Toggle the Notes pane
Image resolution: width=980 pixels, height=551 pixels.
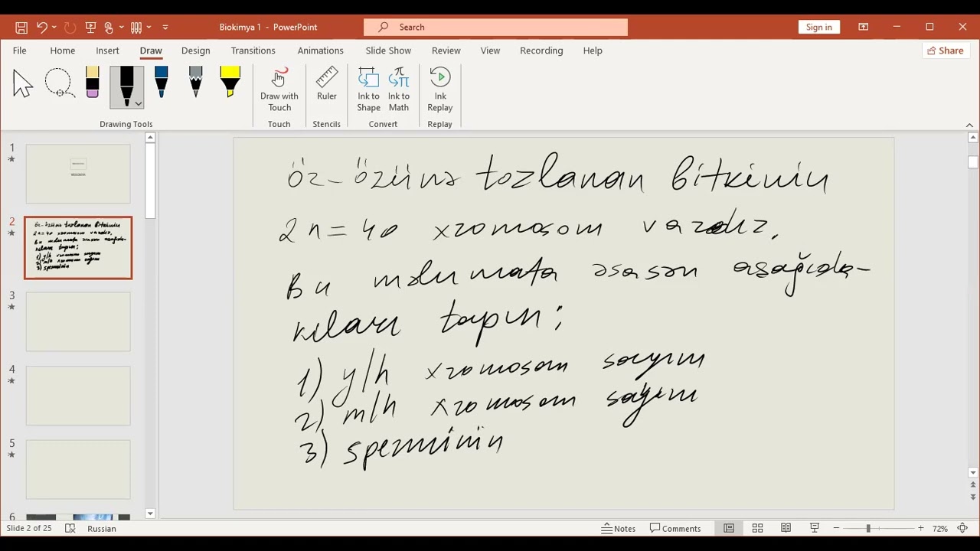[x=619, y=528]
